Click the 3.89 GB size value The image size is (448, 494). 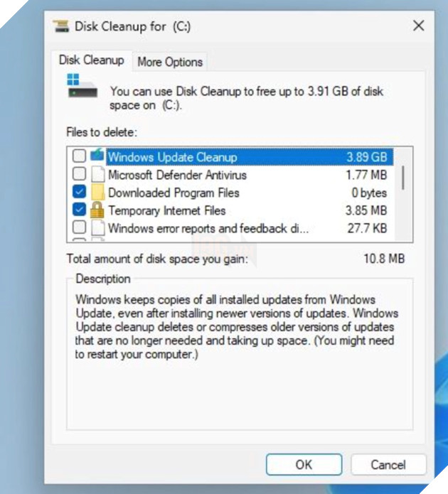(367, 157)
